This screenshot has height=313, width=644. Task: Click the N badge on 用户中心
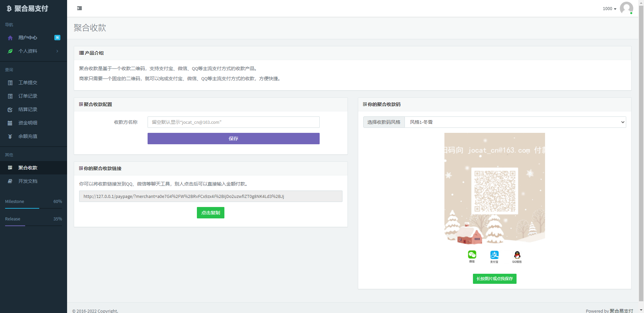point(57,38)
